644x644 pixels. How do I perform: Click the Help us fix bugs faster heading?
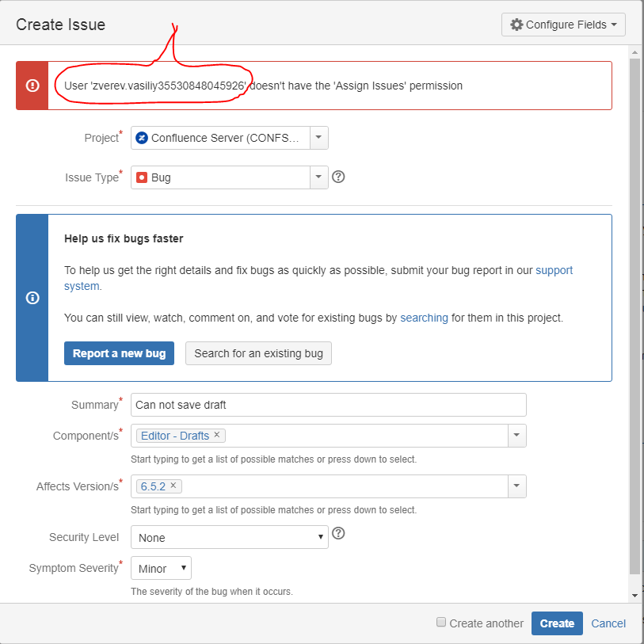[124, 238]
